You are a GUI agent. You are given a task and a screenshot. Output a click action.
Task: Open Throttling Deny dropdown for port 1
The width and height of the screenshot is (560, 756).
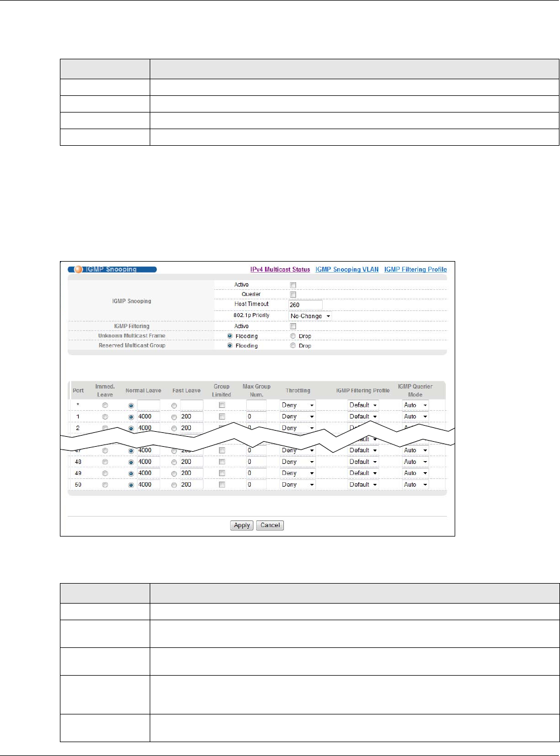pyautogui.click(x=298, y=416)
